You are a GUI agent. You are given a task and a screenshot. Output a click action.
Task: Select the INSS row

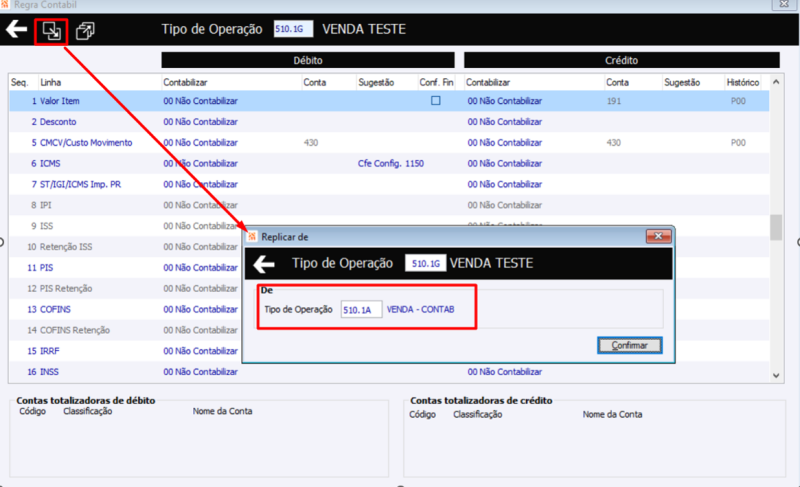point(389,372)
